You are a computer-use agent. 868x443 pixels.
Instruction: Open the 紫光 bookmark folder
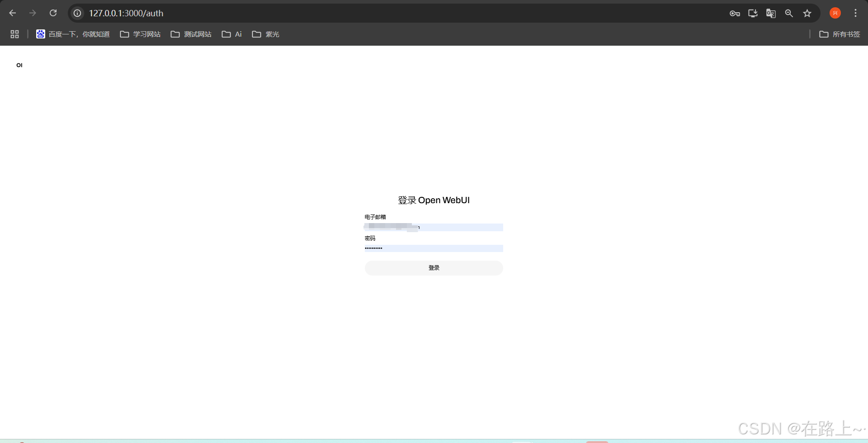click(265, 34)
